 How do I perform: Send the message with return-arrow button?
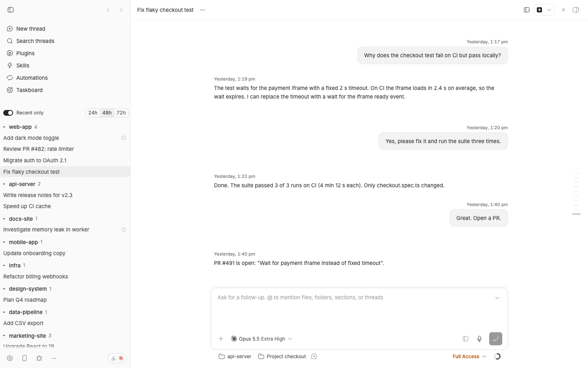pos(496,339)
